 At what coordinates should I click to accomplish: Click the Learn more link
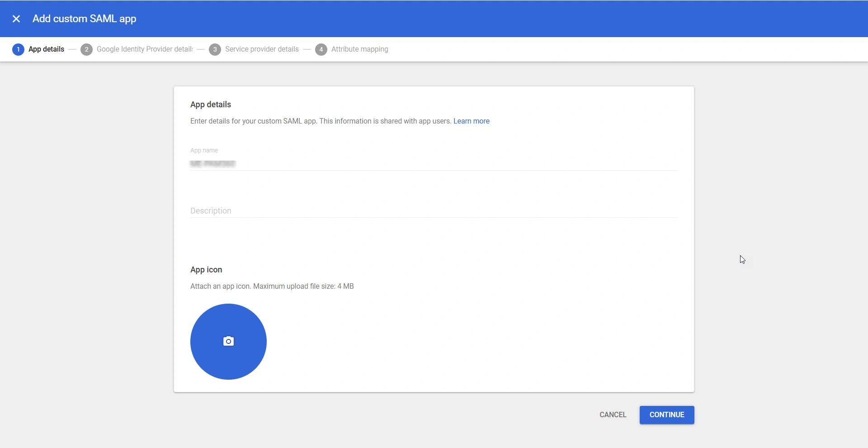coord(472,121)
